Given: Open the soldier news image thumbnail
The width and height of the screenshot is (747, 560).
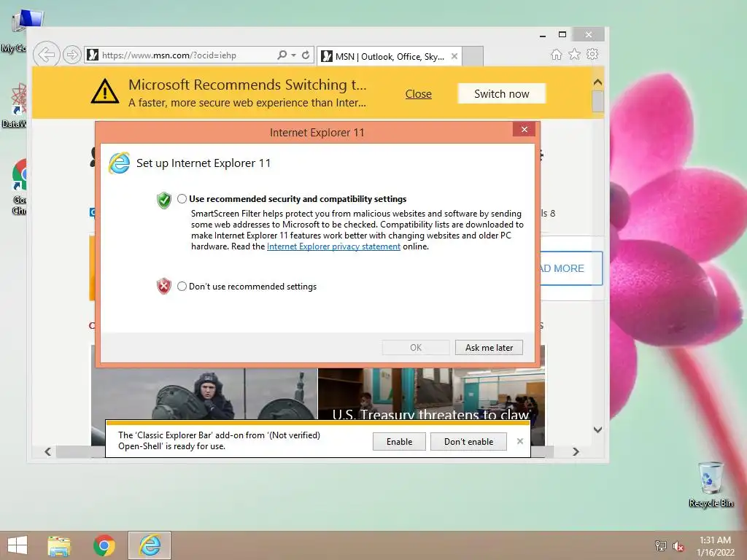Looking at the screenshot, I should (204, 394).
